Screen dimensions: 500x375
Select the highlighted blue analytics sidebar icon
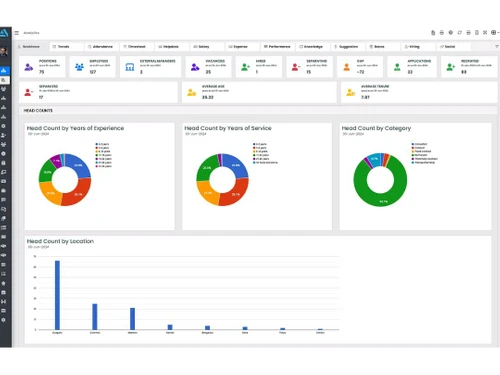click(4, 70)
